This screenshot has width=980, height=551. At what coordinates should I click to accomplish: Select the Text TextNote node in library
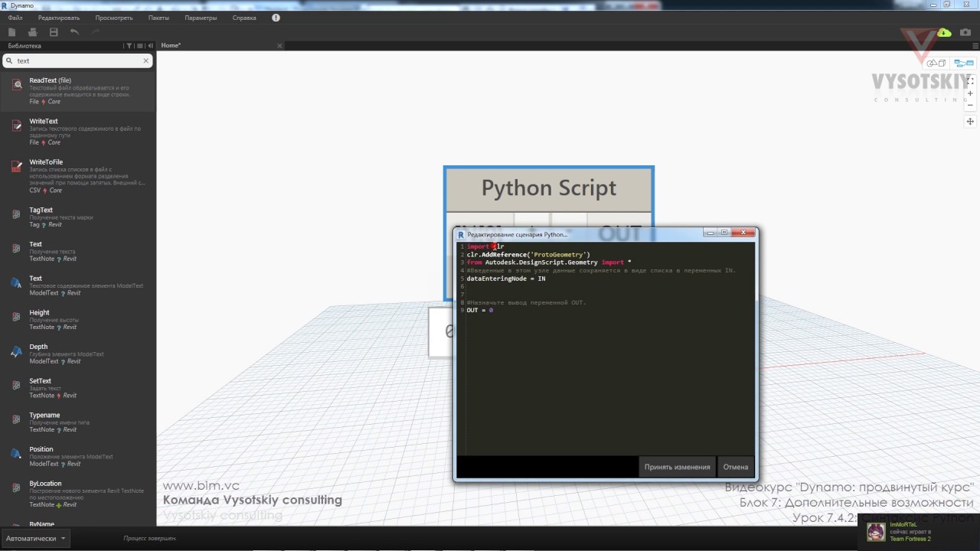click(77, 251)
